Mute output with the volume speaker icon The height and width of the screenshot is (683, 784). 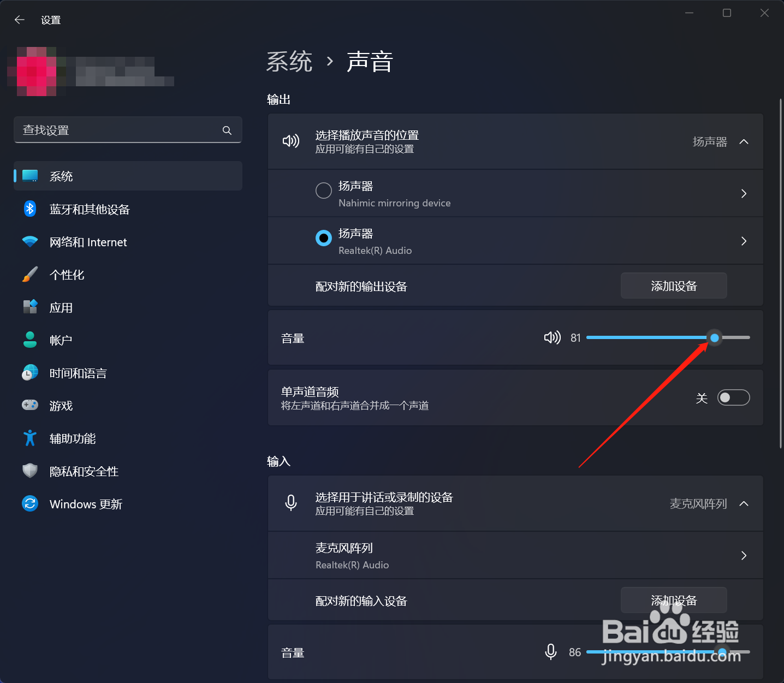click(552, 337)
